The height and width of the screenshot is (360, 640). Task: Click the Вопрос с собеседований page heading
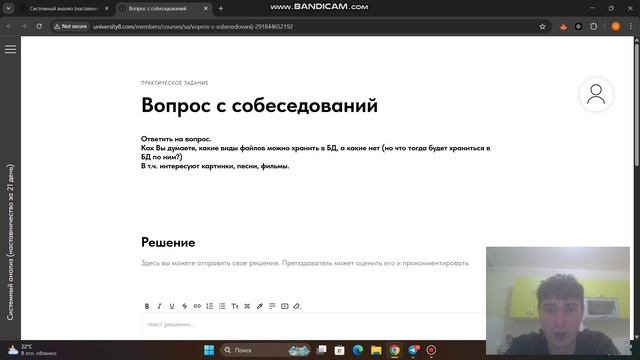[260, 105]
